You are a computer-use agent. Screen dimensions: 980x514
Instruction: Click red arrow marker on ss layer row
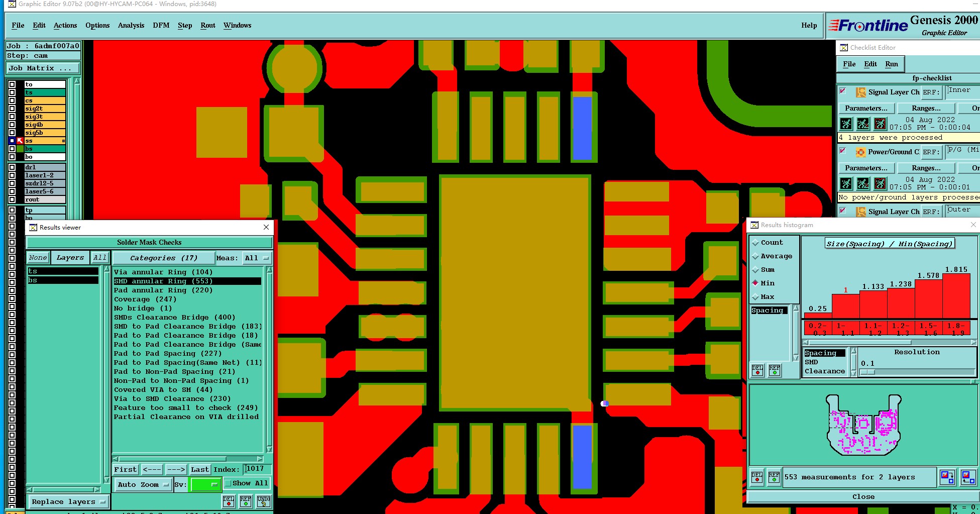[20, 141]
